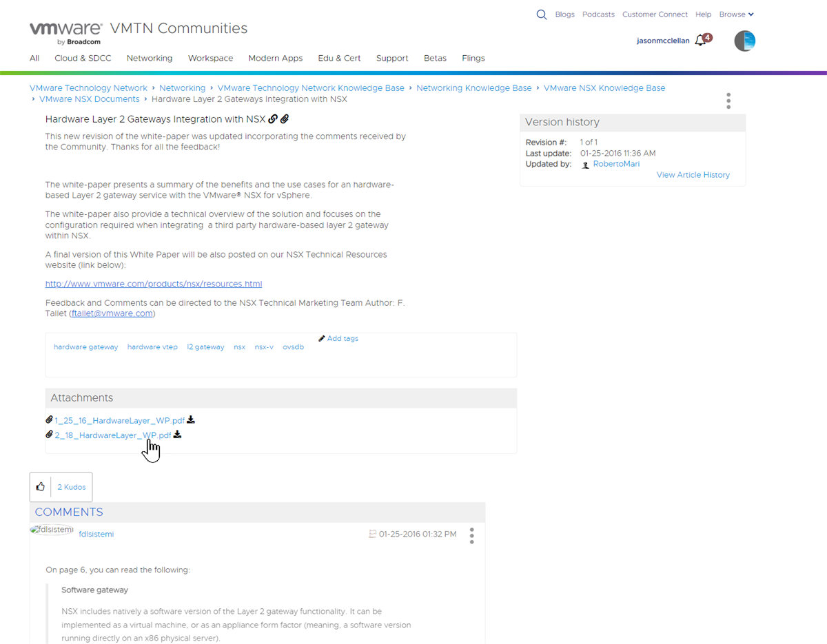
Task: Open the Modern Apps menu
Action: [x=276, y=59]
